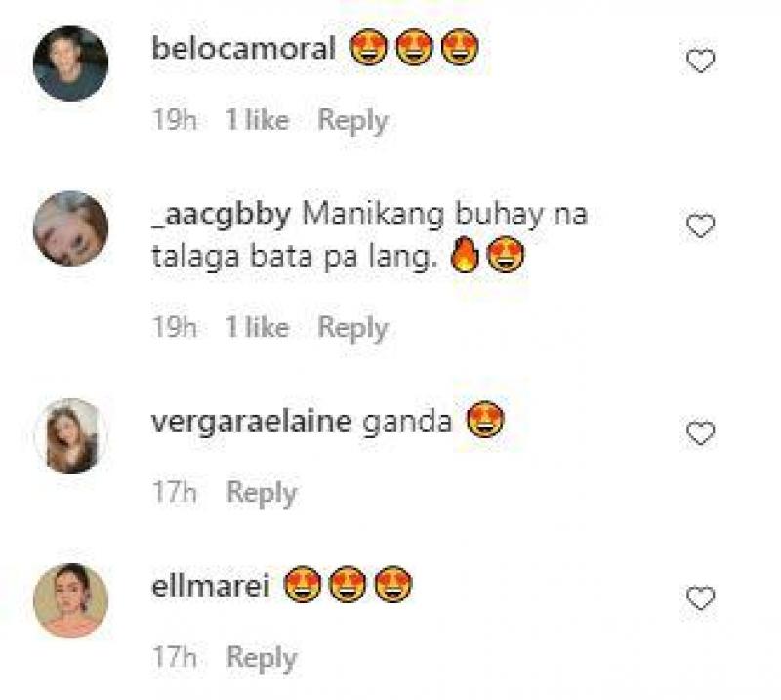The height and width of the screenshot is (700, 781).
Task: Open belocamoral's profile picture
Action: coord(70,63)
